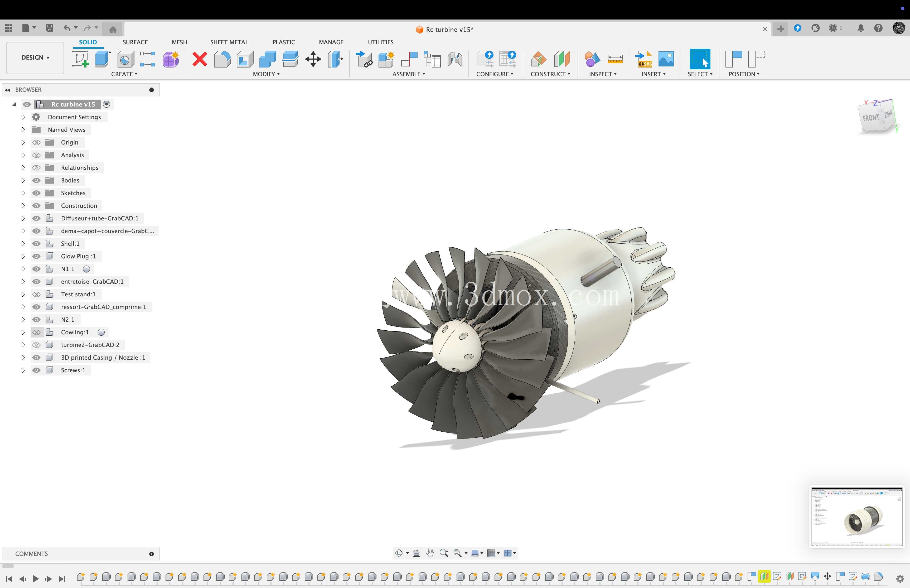Viewport: 910px width, 588px height.
Task: Open notifications bell icon
Action: coord(861,28)
